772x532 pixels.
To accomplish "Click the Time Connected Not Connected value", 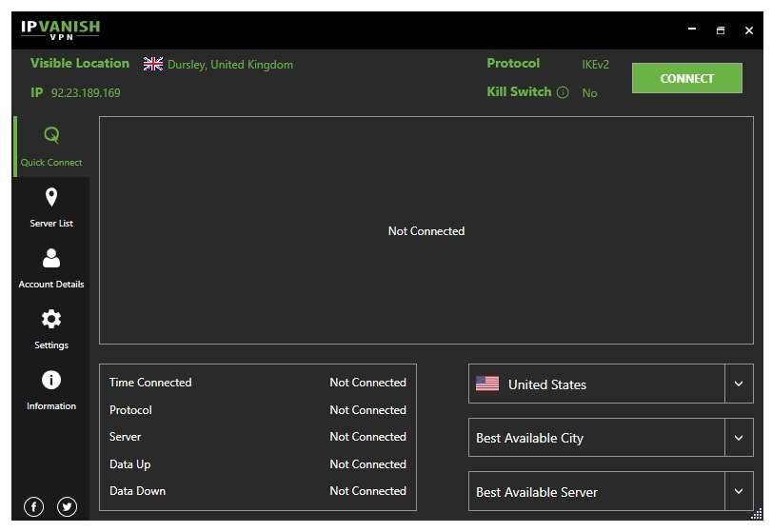I will point(367,383).
